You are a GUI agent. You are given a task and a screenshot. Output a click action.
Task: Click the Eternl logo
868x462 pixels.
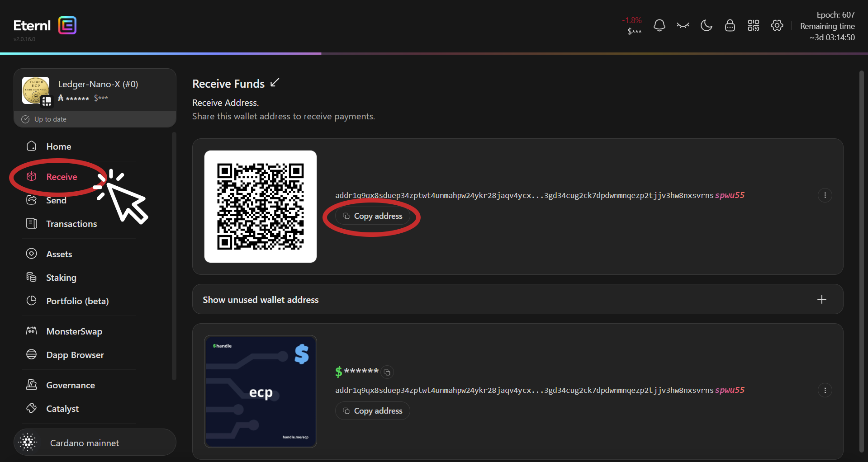[45, 26]
